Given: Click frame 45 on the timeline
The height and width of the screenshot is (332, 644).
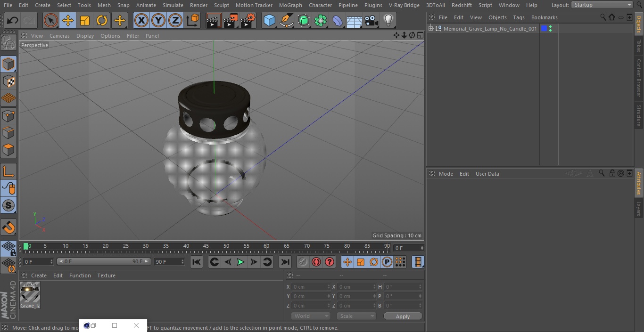Looking at the screenshot, I should pos(206,247).
